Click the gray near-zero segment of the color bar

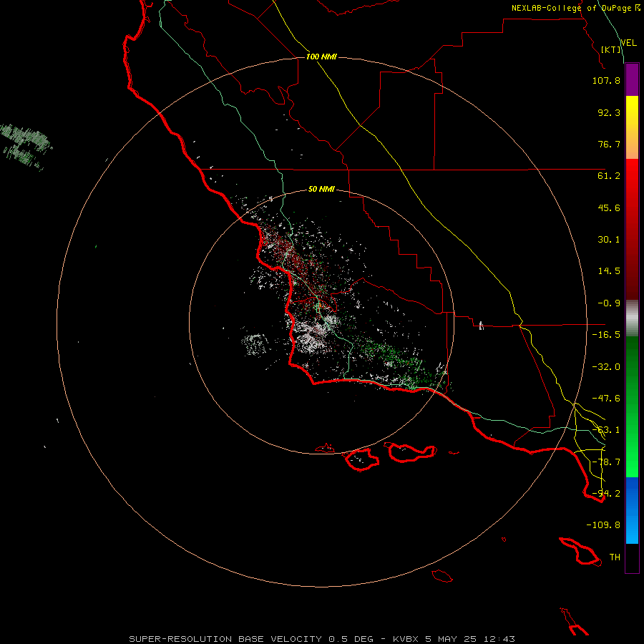(x=632, y=318)
